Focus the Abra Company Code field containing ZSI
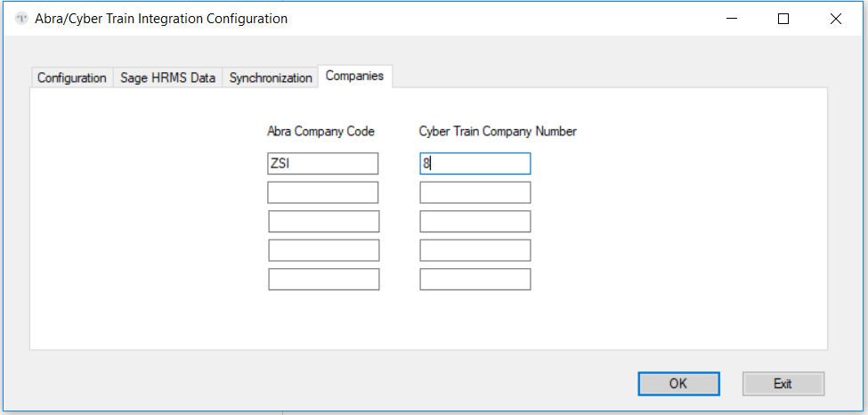The image size is (868, 415). pyautogui.click(x=323, y=164)
